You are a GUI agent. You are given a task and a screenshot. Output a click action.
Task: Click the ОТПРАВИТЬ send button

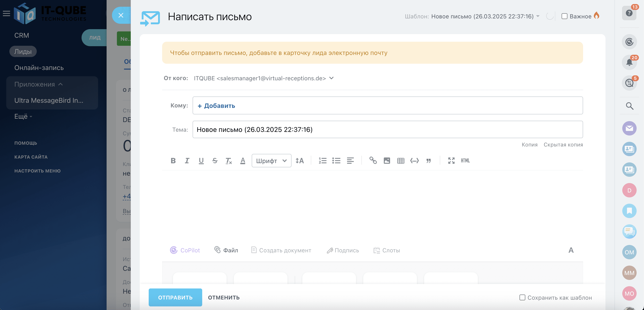[175, 297]
